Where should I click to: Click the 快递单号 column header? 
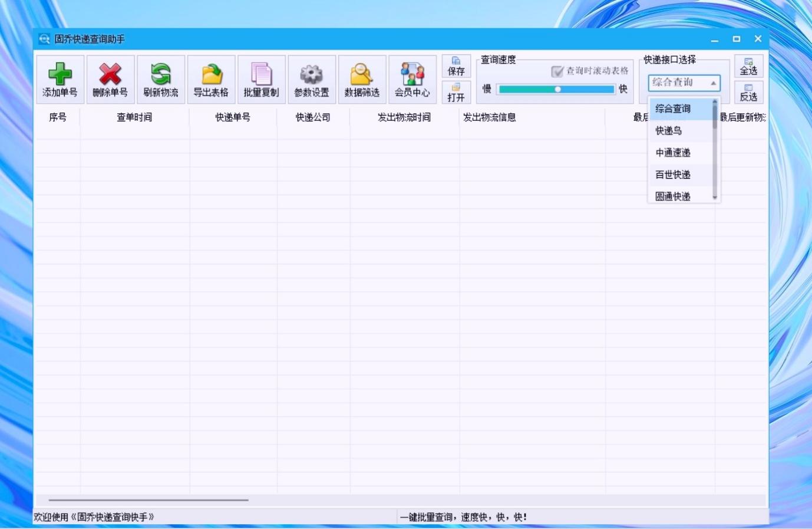[233, 117]
